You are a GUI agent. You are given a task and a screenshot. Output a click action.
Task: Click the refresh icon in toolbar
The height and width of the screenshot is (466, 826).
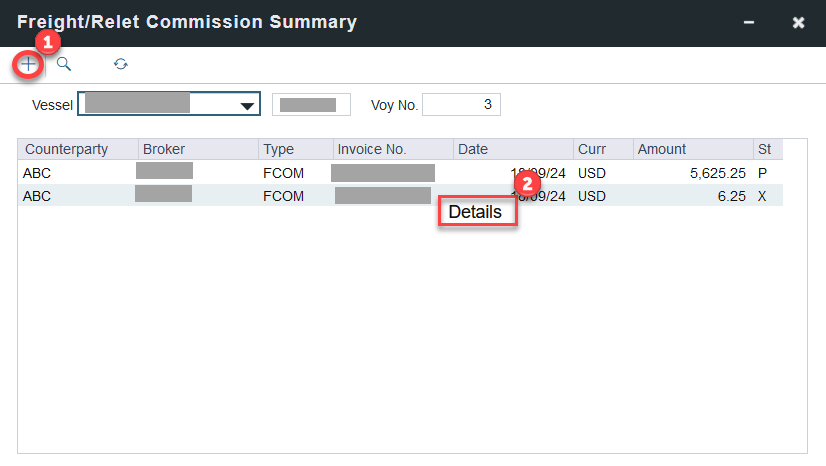click(120, 64)
